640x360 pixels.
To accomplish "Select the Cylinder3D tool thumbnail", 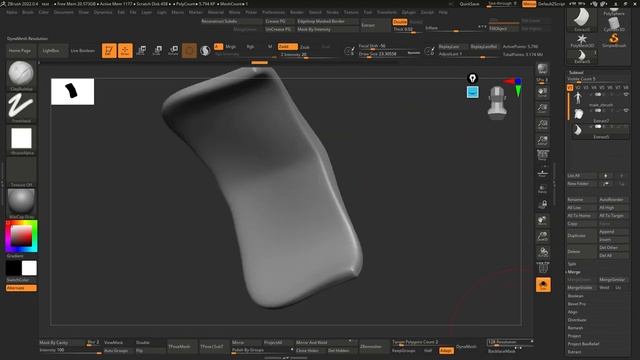I will [x=613, y=24].
